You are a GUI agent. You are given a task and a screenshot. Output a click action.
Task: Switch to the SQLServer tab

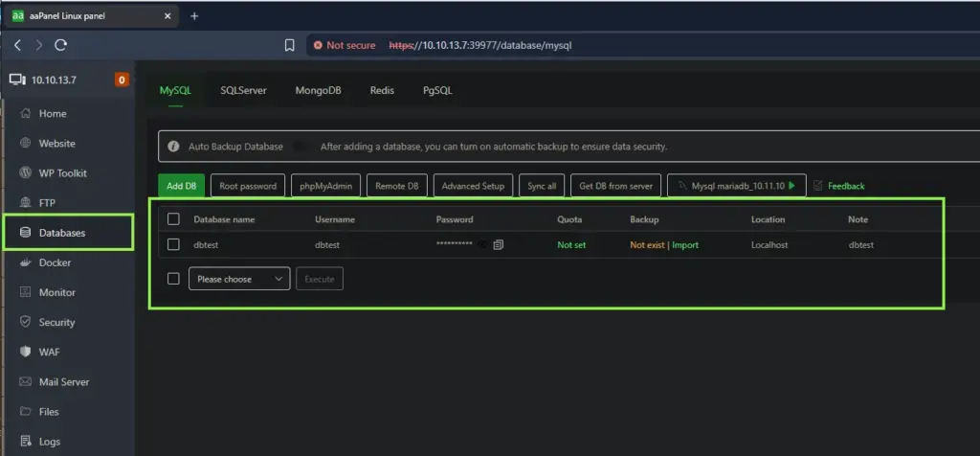point(243,91)
